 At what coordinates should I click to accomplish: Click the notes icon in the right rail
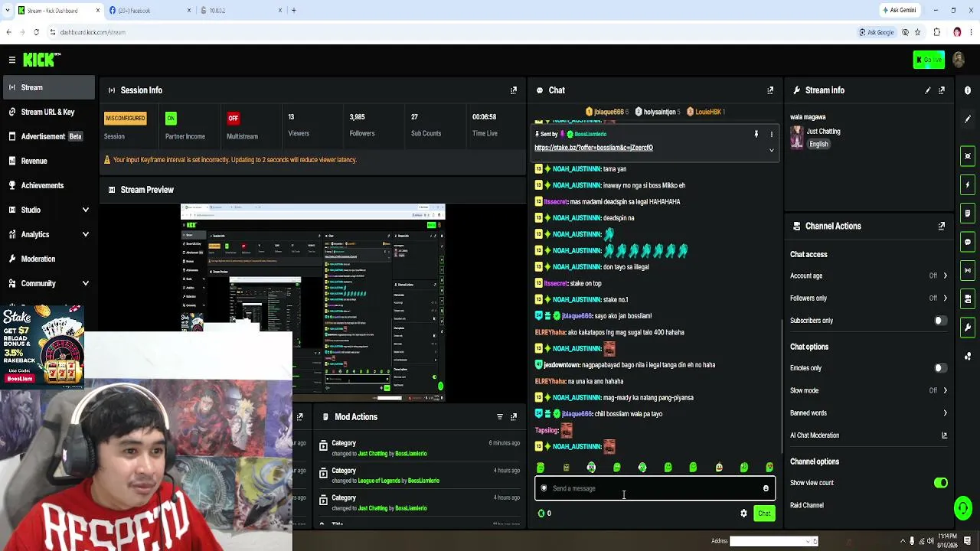tap(968, 213)
